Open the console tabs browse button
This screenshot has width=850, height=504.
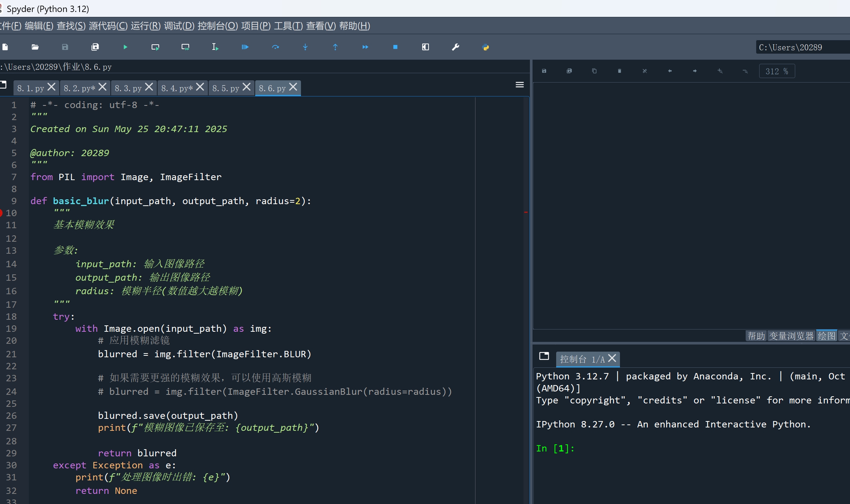pyautogui.click(x=544, y=356)
